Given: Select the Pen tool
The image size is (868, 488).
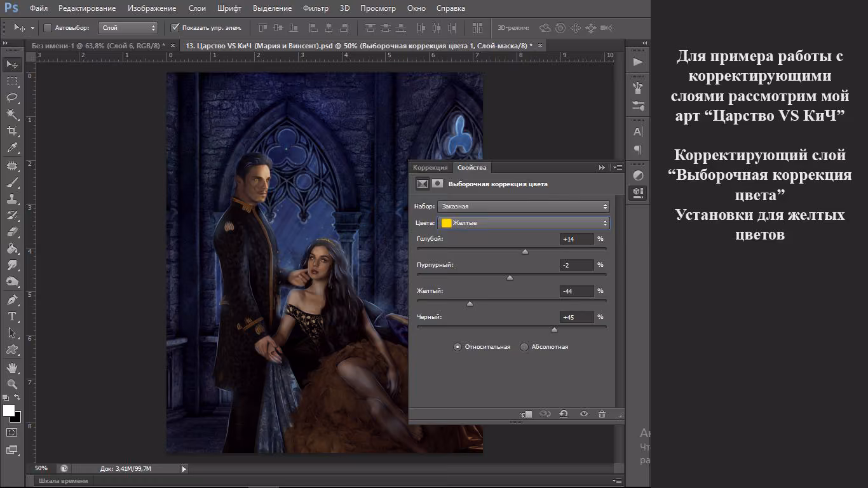Looking at the screenshot, I should (11, 299).
